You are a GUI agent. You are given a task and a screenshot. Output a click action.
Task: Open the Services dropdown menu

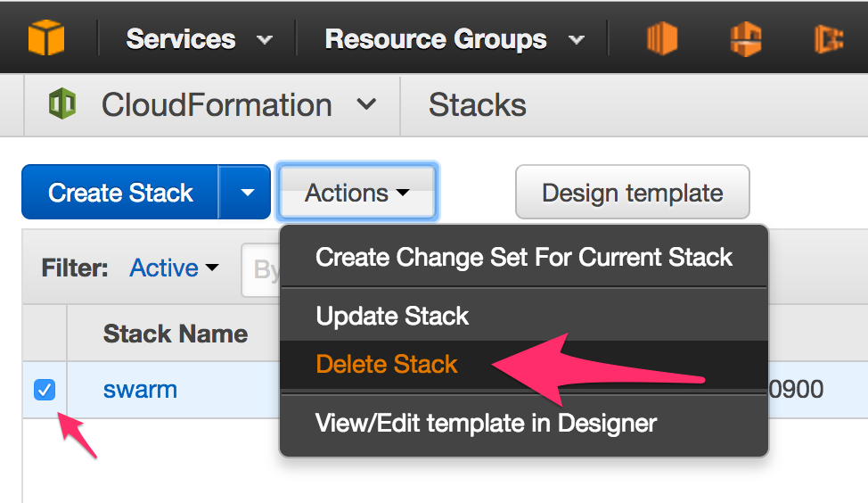(x=200, y=38)
